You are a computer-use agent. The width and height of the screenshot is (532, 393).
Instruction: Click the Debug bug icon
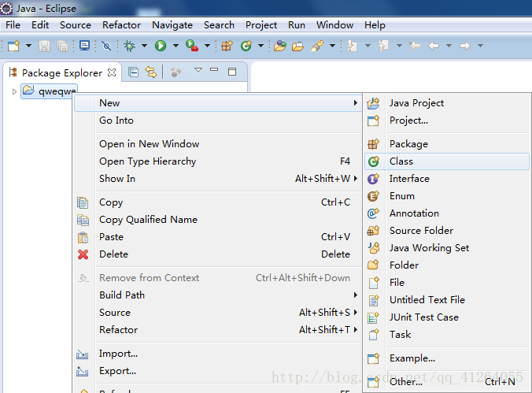coord(129,46)
